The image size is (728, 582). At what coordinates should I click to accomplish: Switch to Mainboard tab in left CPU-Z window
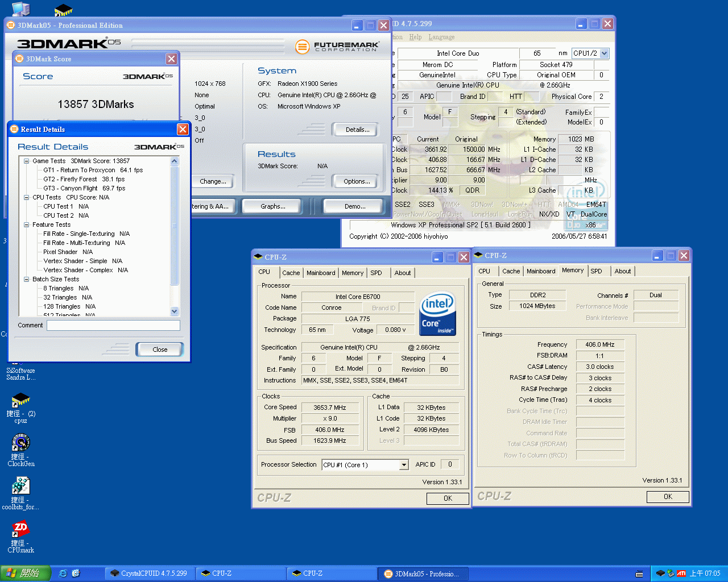pyautogui.click(x=321, y=273)
